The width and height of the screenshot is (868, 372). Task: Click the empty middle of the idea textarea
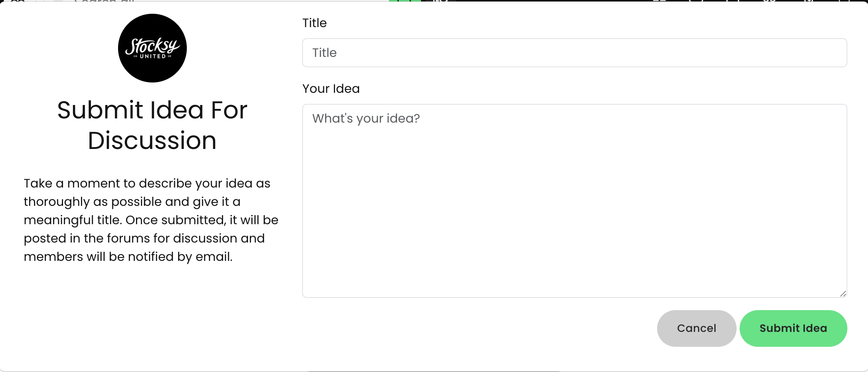tap(575, 201)
